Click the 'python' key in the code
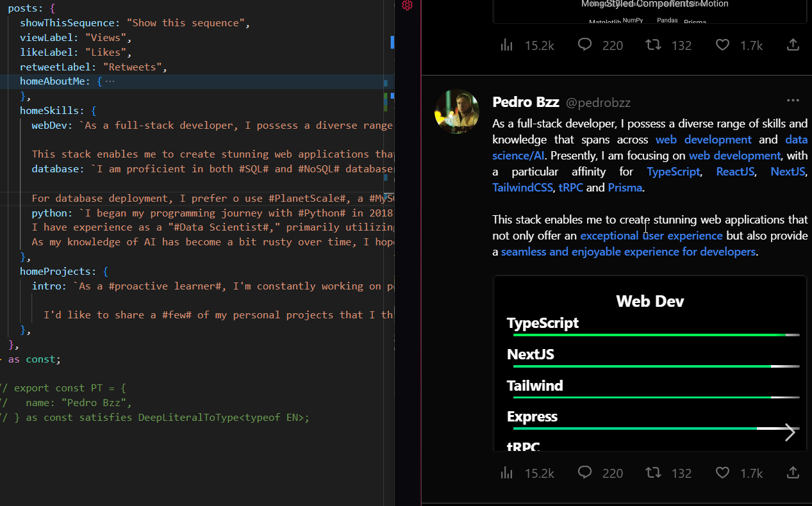Image resolution: width=812 pixels, height=506 pixels. coord(49,213)
